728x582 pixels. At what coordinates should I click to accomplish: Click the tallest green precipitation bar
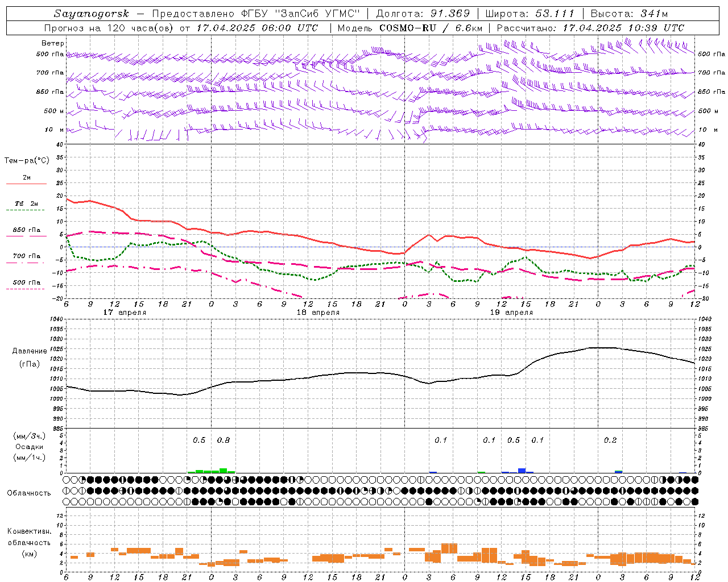tap(224, 470)
